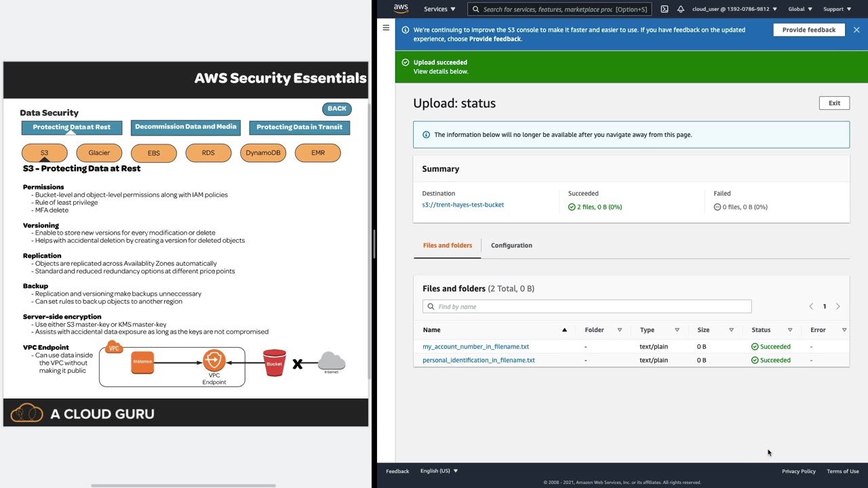The width and height of the screenshot is (868, 488).
Task: Go to next page of files
Action: tap(838, 306)
